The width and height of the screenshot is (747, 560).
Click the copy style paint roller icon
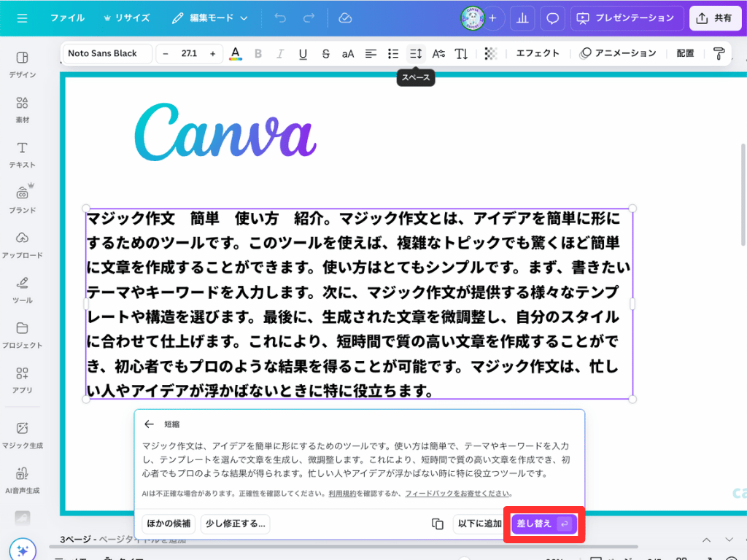click(x=719, y=53)
